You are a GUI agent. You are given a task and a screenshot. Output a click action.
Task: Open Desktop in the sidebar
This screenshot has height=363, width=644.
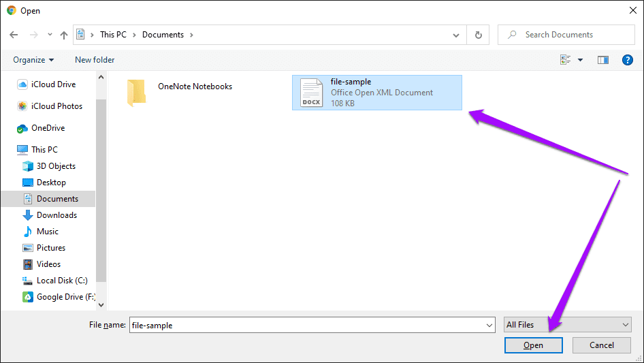[x=51, y=183]
